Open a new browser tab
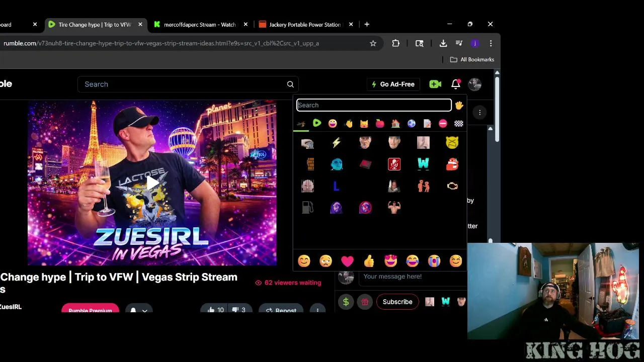The height and width of the screenshot is (362, 644). click(x=367, y=24)
